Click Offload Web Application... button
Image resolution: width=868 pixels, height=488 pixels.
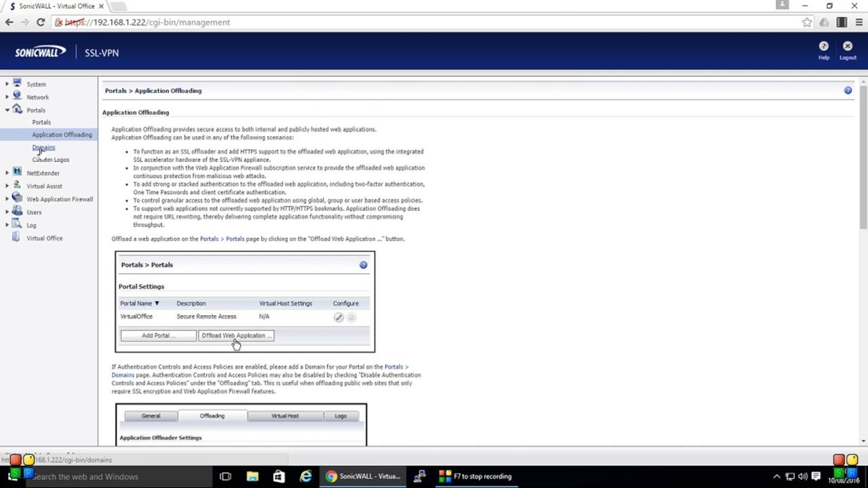(x=236, y=335)
